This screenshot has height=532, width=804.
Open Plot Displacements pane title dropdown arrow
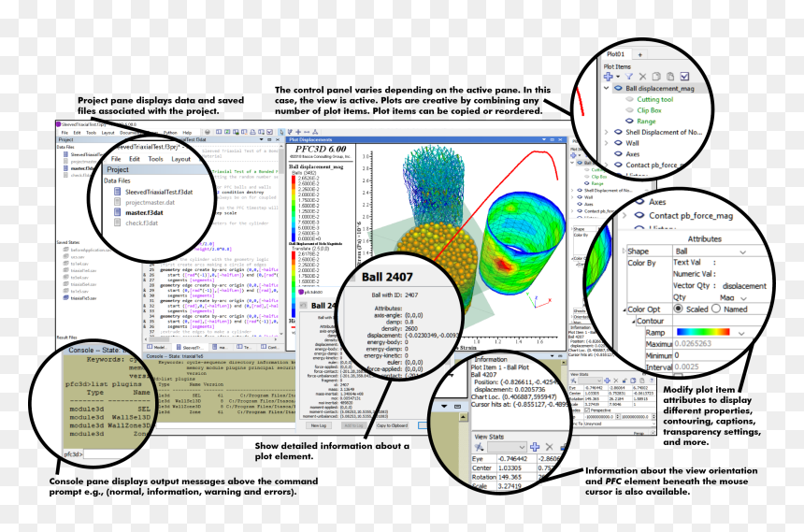(544, 139)
